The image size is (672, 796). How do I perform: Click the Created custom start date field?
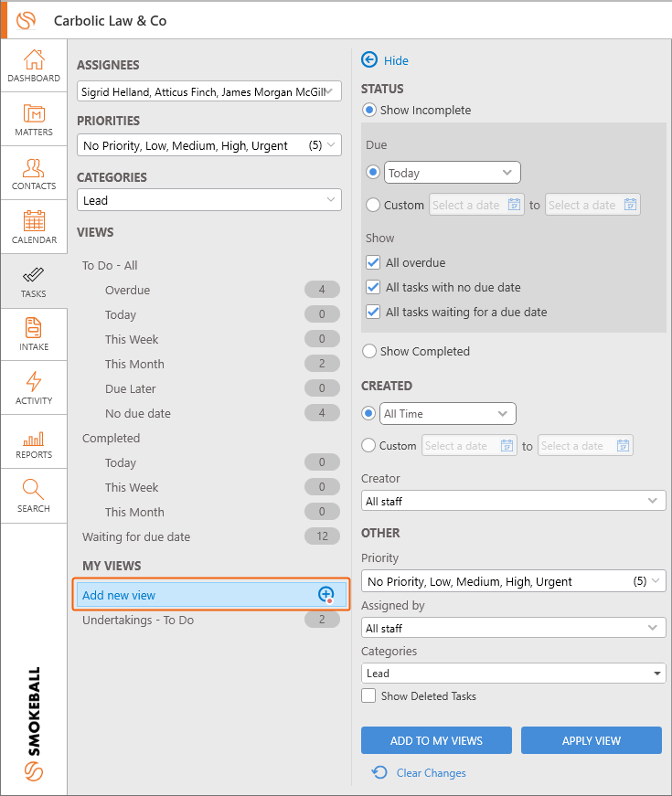coord(469,446)
